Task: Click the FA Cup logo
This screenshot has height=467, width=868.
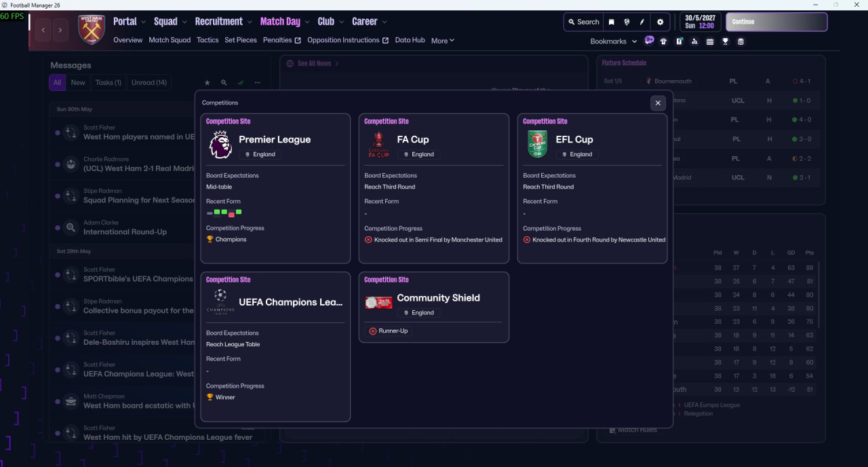Action: click(378, 145)
